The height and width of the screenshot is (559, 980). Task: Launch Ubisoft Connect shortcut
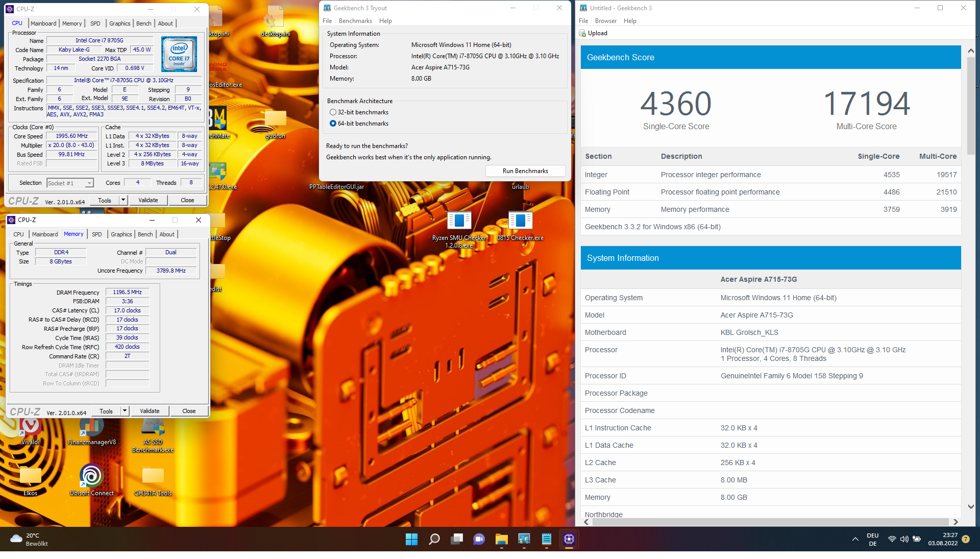coord(92,481)
